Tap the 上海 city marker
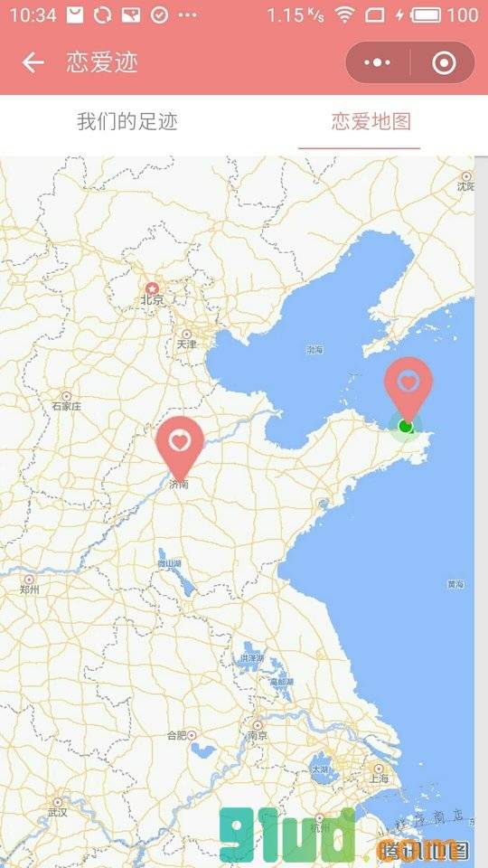The image size is (488, 868). (x=379, y=769)
